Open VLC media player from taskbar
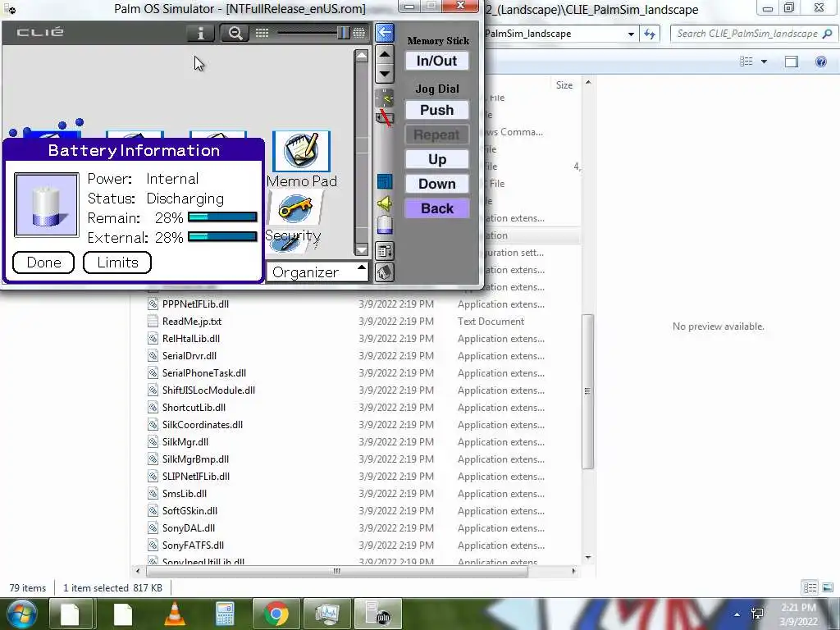The width and height of the screenshot is (840, 630). (x=175, y=614)
